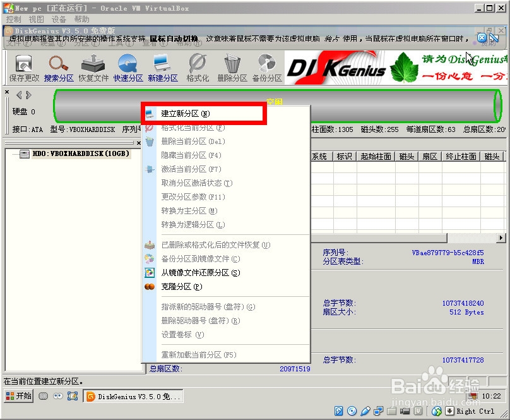
Task: Click the 新建分区 new partition toolbar icon
Action: 163,68
